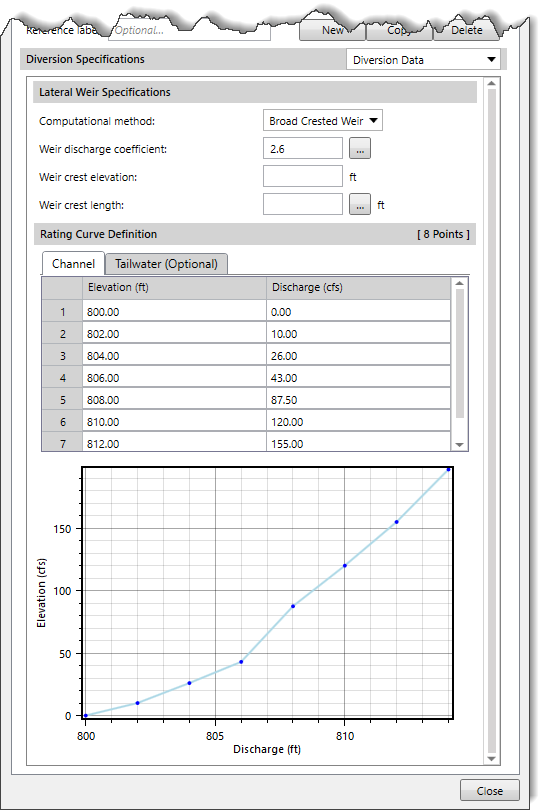Click the discharge cell 0.00
540x810 pixels.
pos(358,311)
